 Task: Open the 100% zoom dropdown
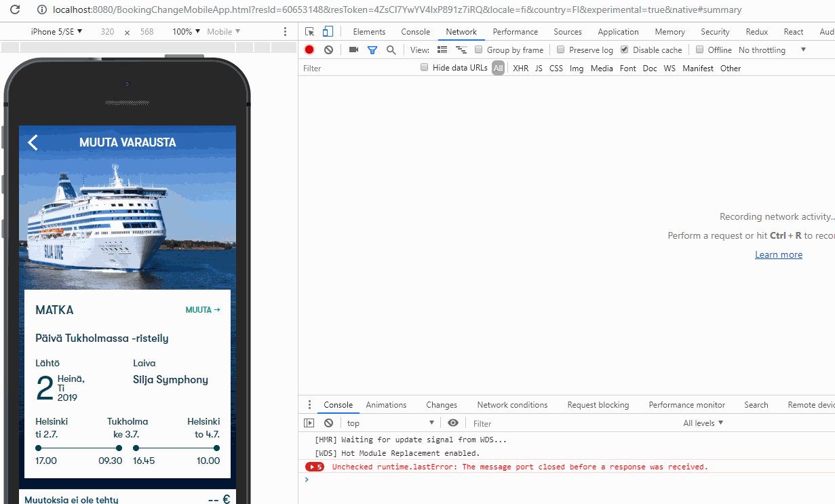point(186,32)
